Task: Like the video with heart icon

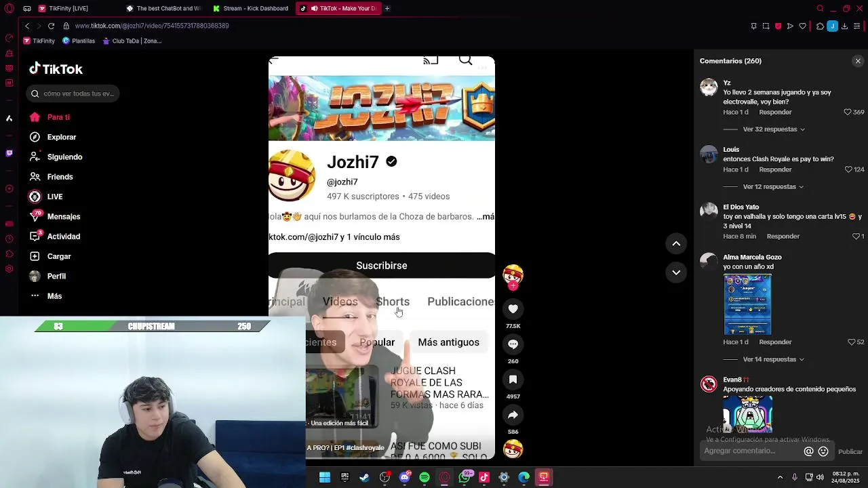Action: pos(513,309)
